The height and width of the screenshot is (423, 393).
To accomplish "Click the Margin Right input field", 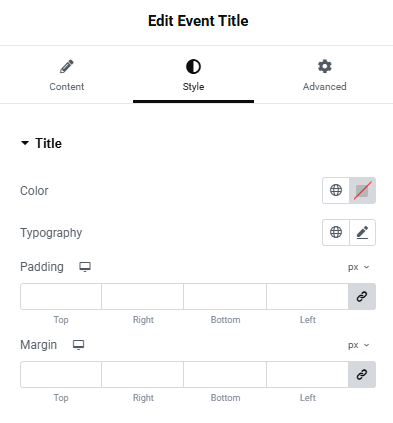I will pyautogui.click(x=143, y=374).
